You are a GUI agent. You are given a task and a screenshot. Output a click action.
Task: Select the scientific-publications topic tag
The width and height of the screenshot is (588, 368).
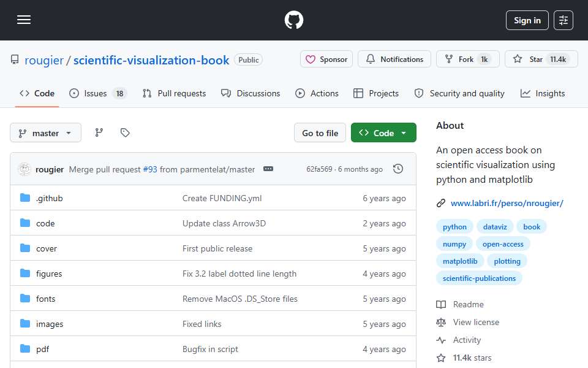coord(479,278)
